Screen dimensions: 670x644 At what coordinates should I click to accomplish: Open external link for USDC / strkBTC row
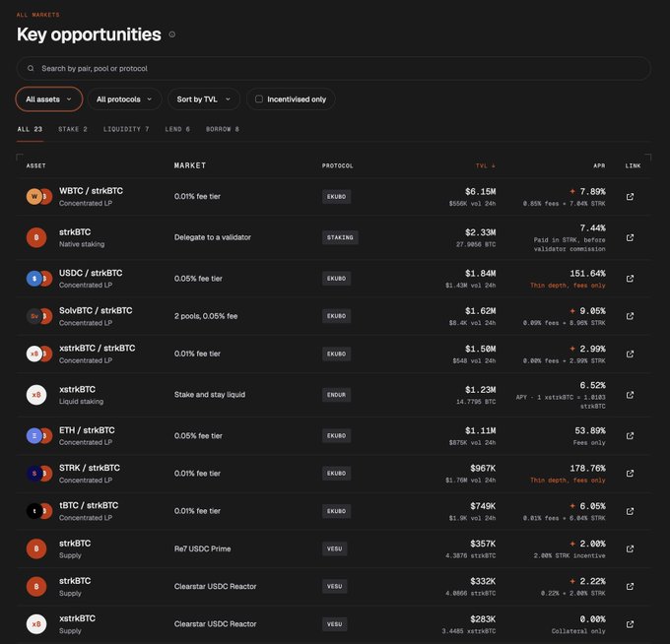(630, 279)
